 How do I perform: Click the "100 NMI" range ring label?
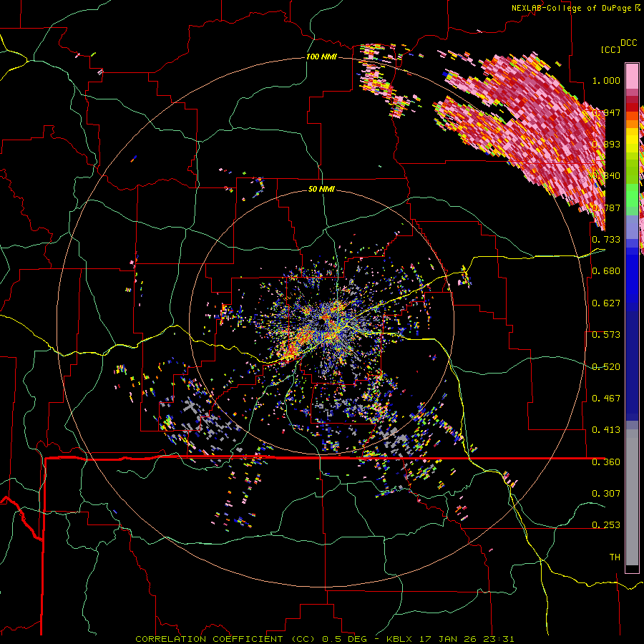[x=321, y=57]
